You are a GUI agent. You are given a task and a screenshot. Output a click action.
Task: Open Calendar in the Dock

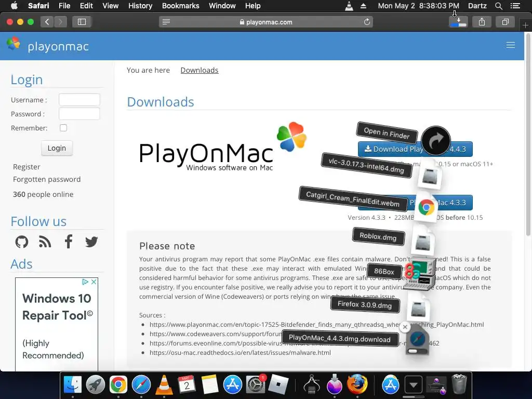tap(187, 385)
